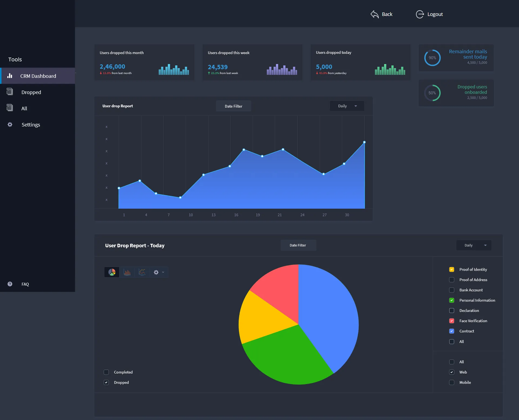Open the Dropped sidebar menu item

[x=31, y=92]
